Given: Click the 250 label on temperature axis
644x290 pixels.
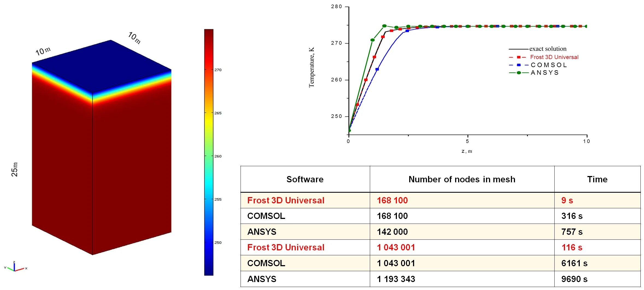Looking at the screenshot, I should coord(336,116).
